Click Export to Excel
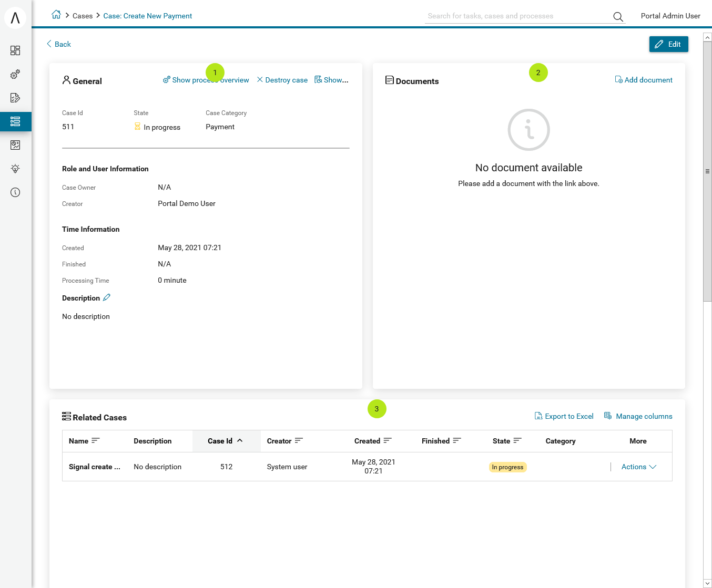712x588 pixels. click(564, 416)
